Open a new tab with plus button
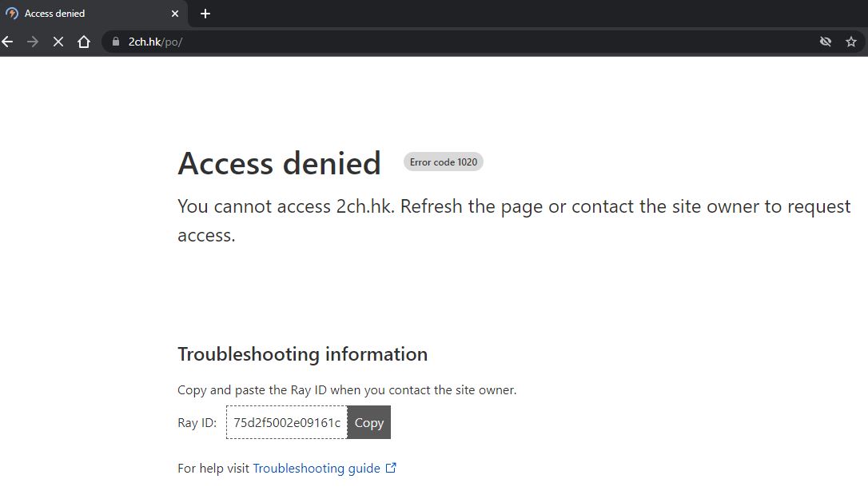 [205, 14]
